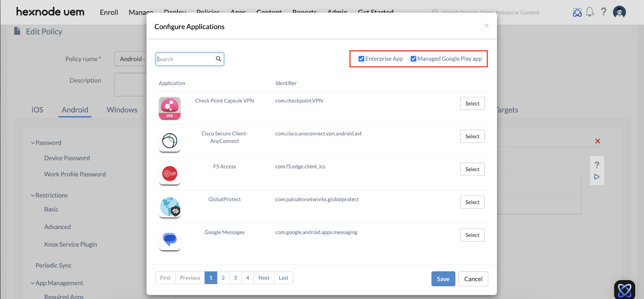The image size is (644, 299).
Task: Go to page 4 of applications
Action: 248,278
